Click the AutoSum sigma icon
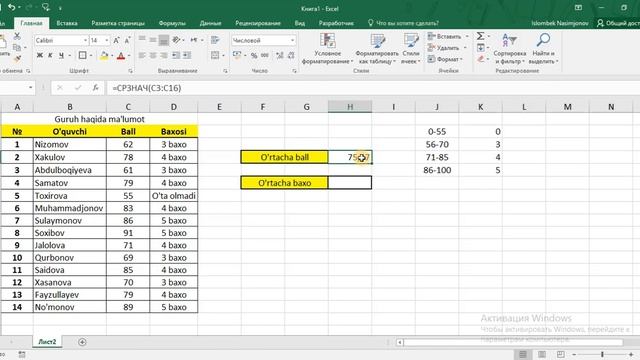The image size is (640, 360). pyautogui.click(x=481, y=36)
